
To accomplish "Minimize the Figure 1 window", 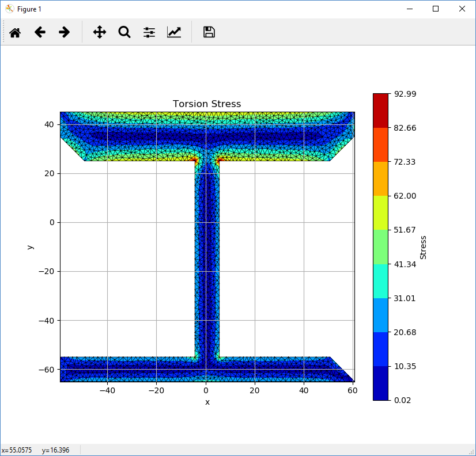I will pos(409,9).
